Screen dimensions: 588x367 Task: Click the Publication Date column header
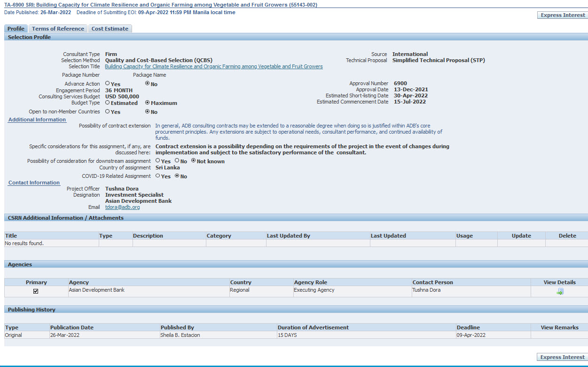tap(72, 327)
